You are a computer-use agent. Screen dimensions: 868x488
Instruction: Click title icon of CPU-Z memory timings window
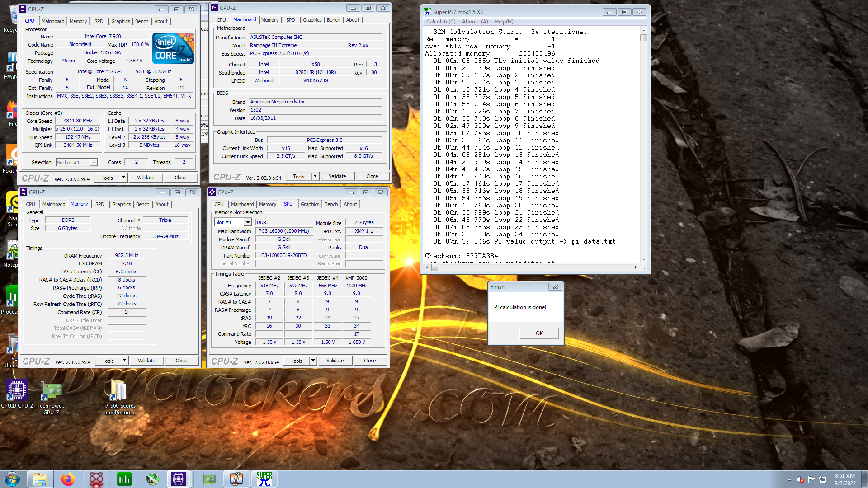(x=24, y=192)
